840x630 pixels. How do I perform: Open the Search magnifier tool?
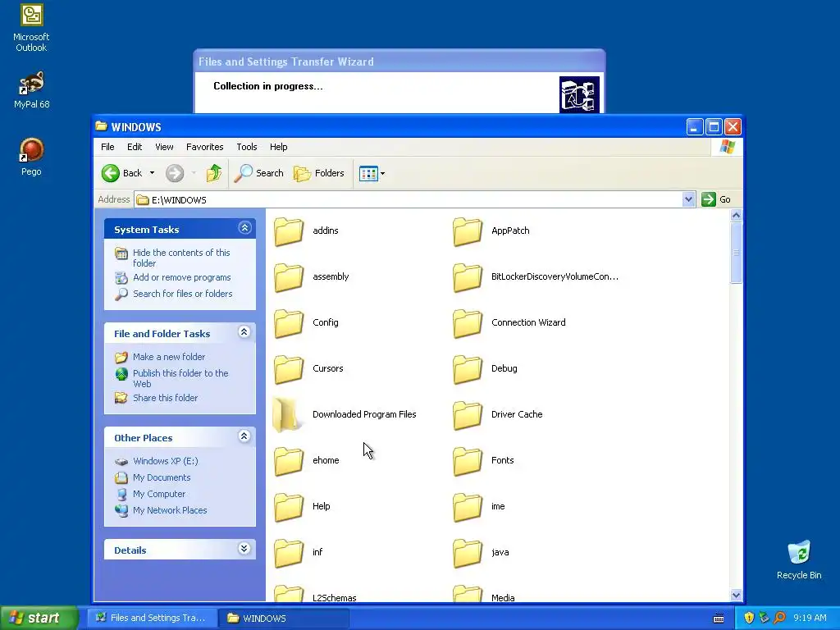[x=258, y=173]
